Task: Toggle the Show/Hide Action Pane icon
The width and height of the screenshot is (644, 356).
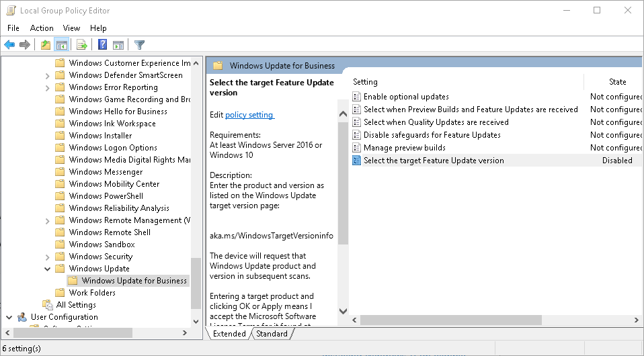Action: coord(118,45)
